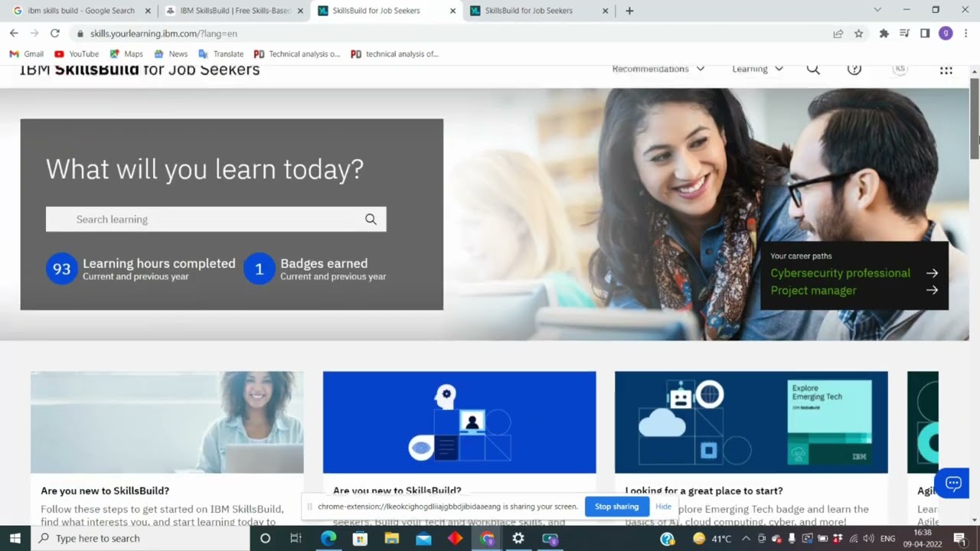Open blue Are you new to SkillsBuild image
This screenshot has width=980, height=551.
(x=459, y=422)
